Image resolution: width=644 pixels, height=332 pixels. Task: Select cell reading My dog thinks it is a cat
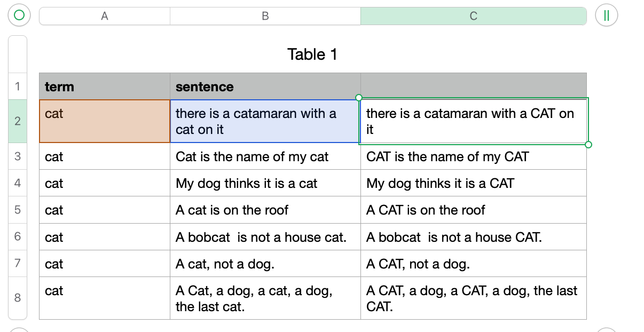coord(265,183)
